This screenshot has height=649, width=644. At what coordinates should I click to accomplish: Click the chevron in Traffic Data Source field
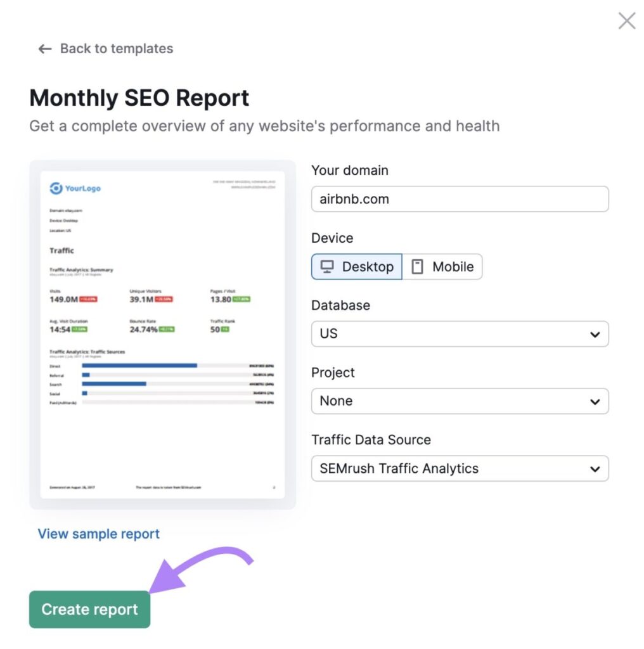tap(595, 469)
